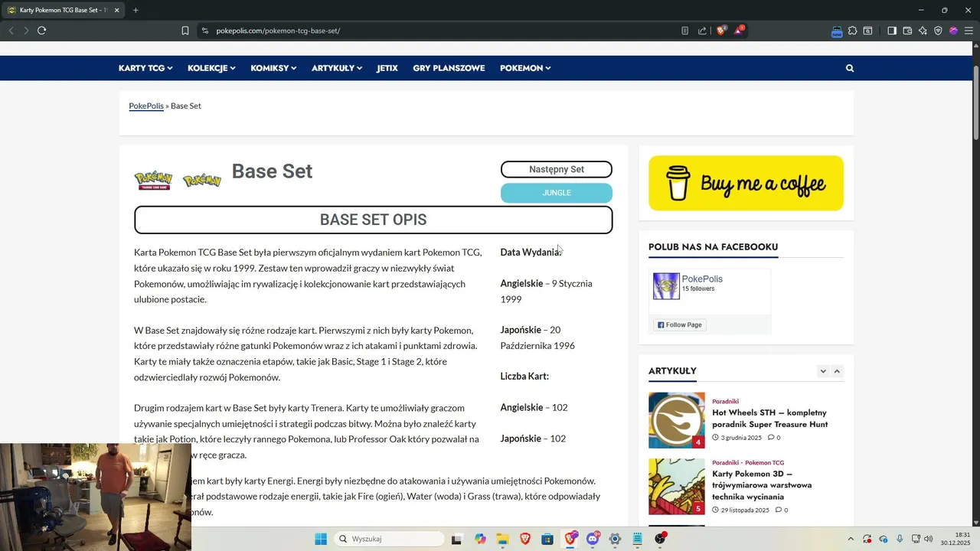Click the browser Forward arrow
Screen dimensions: 980x551
click(26, 31)
